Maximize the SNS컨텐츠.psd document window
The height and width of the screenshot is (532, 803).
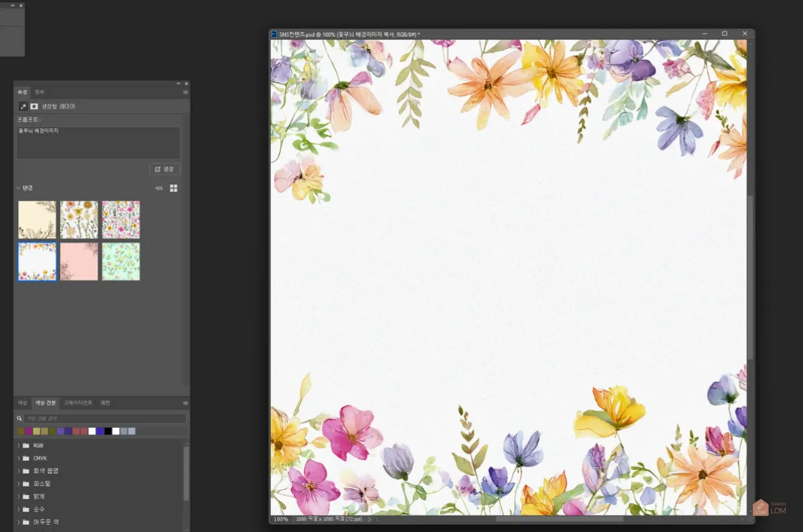(x=725, y=34)
